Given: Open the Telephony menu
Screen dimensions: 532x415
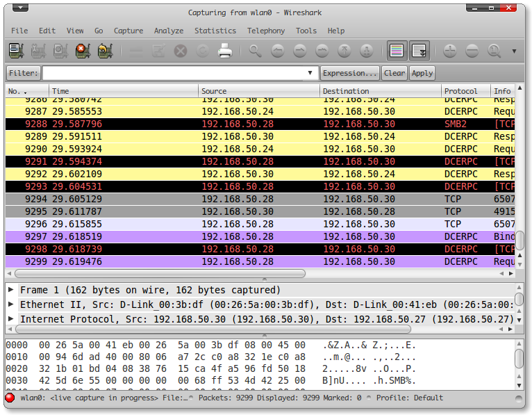Looking at the screenshot, I should [266, 31].
